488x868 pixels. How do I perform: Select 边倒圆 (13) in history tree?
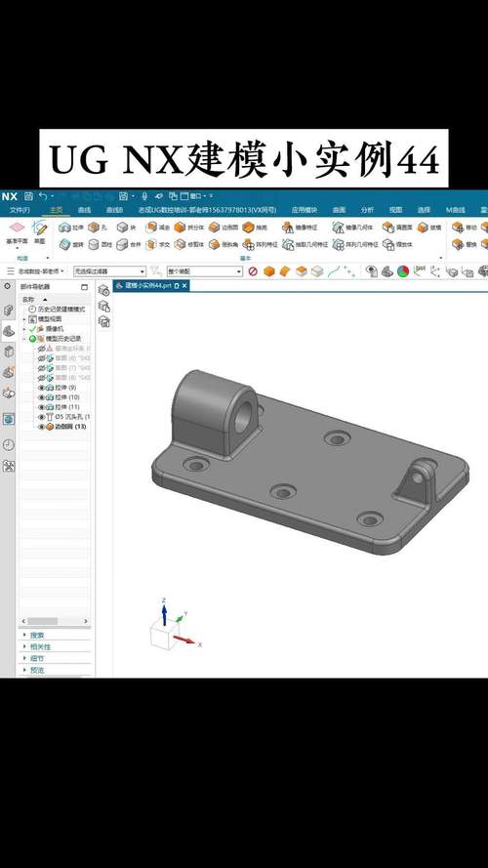click(71, 427)
